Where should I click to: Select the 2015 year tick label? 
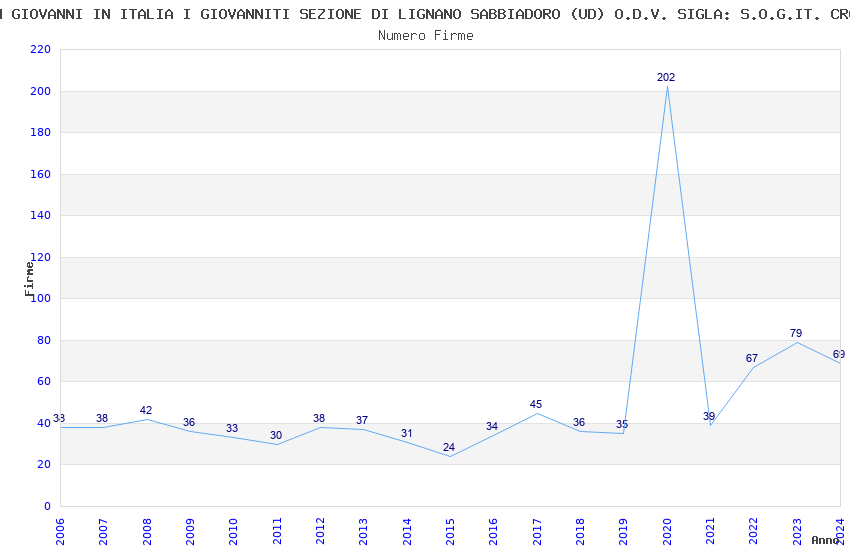tap(450, 530)
